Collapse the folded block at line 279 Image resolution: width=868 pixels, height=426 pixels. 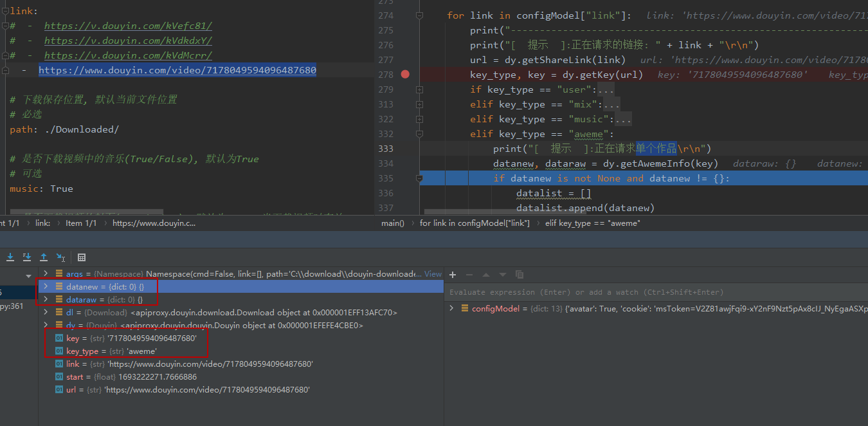tap(420, 89)
